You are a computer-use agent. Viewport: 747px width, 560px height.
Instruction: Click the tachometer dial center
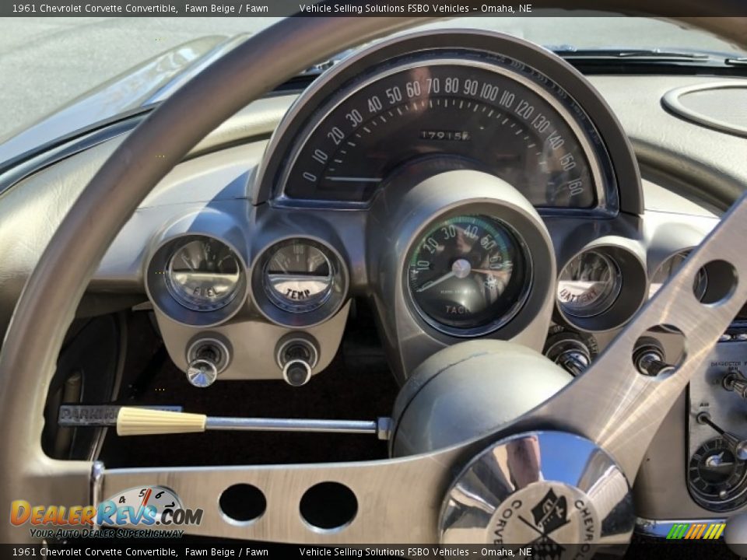pyautogui.click(x=461, y=268)
